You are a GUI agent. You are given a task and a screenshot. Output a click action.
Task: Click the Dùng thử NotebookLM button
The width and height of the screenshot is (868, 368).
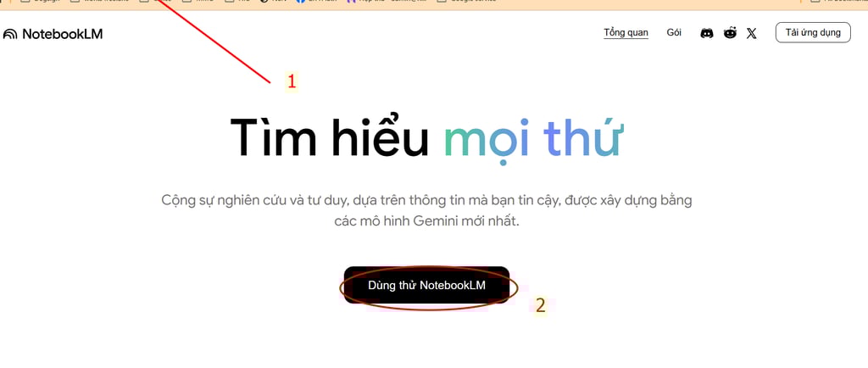coord(426,285)
